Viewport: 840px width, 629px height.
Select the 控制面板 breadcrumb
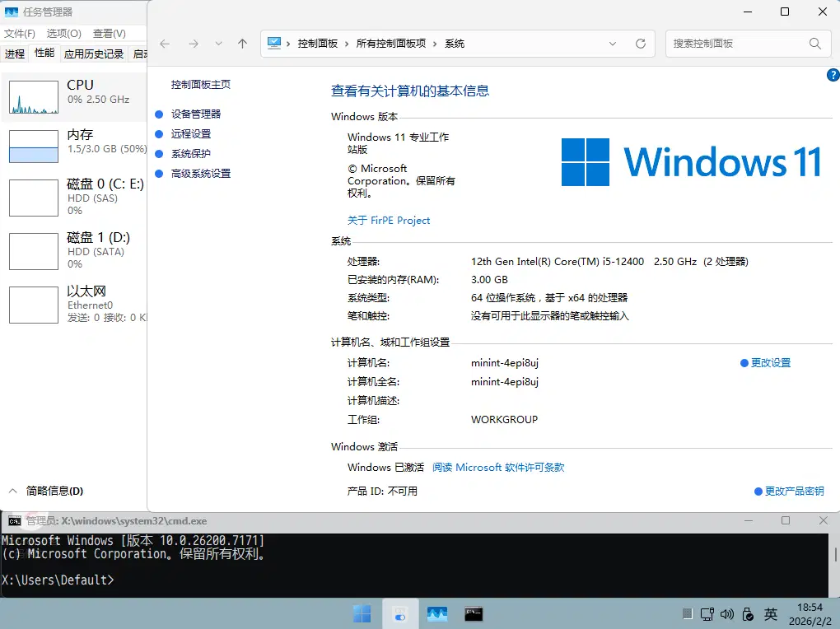pyautogui.click(x=318, y=44)
